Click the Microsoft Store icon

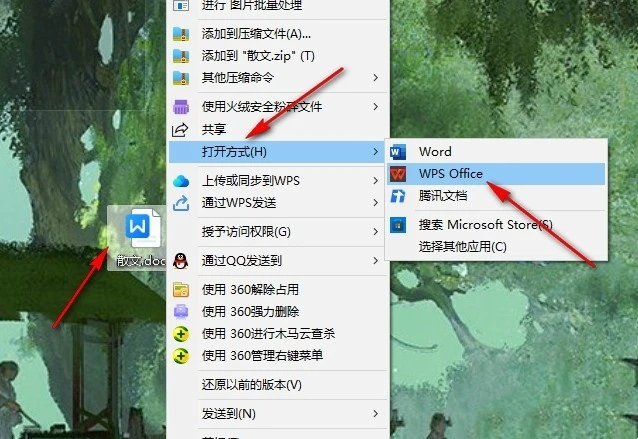pyautogui.click(x=398, y=225)
